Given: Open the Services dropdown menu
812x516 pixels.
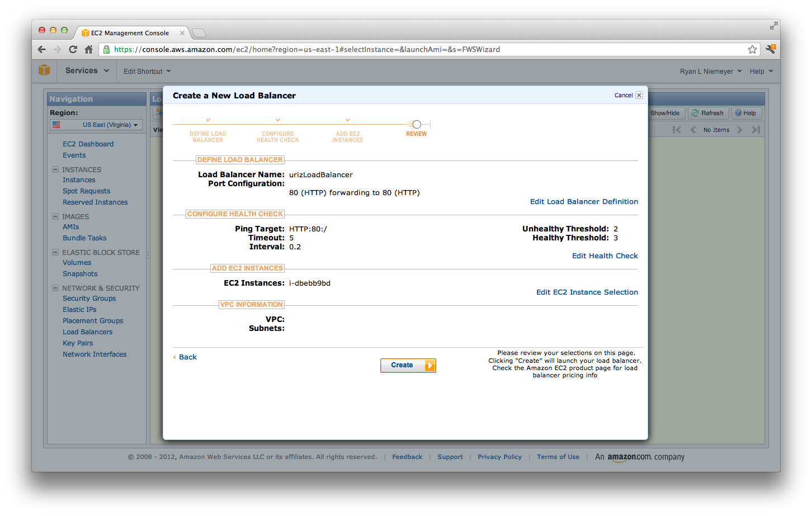Looking at the screenshot, I should coord(87,71).
